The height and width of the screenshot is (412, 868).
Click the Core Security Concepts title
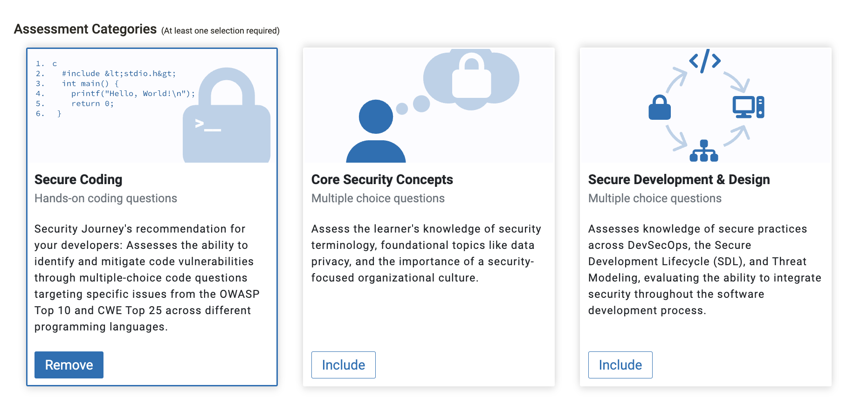[382, 179]
